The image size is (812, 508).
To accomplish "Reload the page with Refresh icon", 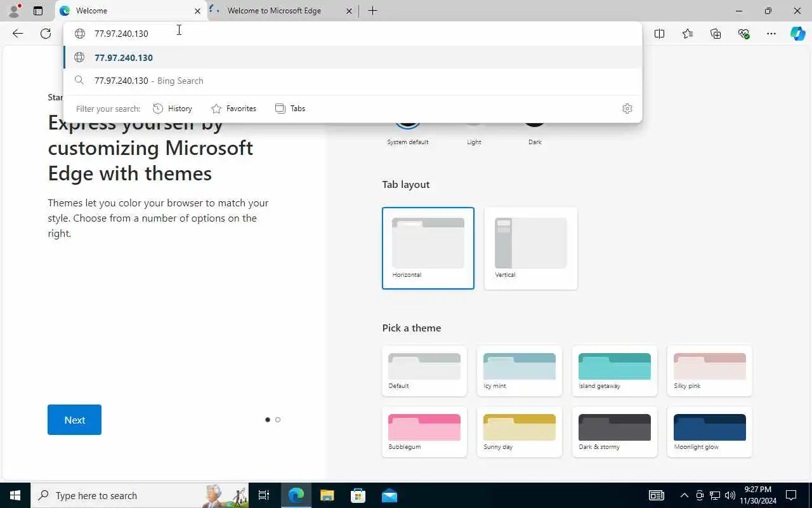I will coord(46,34).
